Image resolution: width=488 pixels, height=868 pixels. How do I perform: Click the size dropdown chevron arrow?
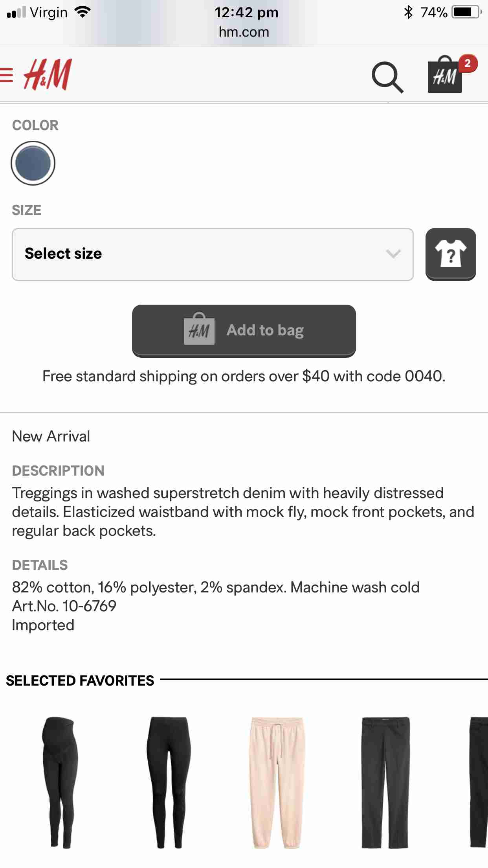[393, 254]
